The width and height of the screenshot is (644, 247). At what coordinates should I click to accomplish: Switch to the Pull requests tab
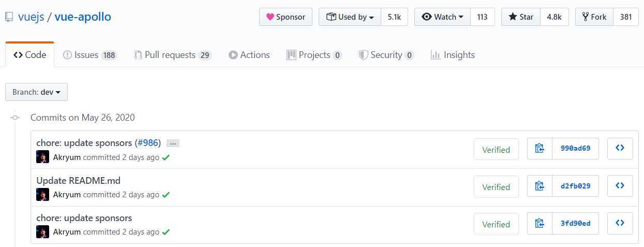(x=173, y=55)
